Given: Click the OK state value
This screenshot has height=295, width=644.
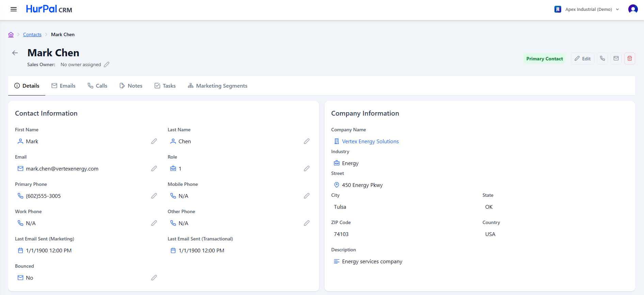Looking at the screenshot, I should 489,207.
